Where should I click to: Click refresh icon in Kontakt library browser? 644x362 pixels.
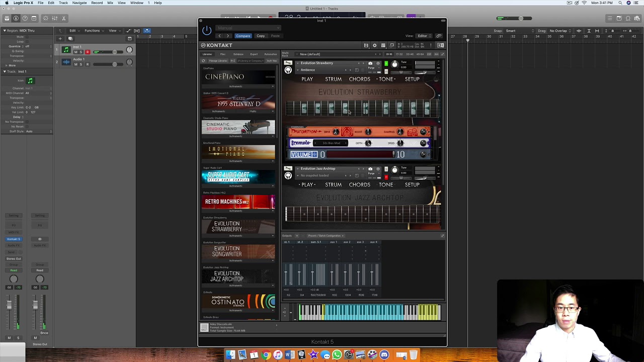click(203, 61)
